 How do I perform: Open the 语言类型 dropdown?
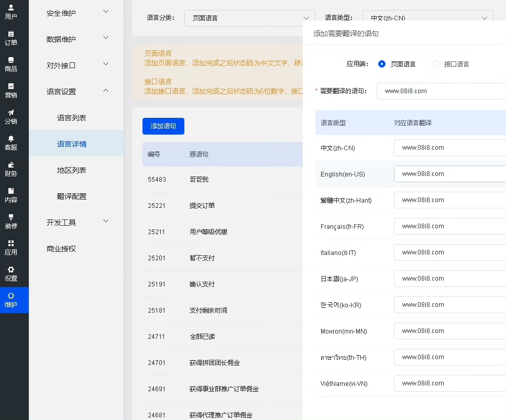click(427, 18)
